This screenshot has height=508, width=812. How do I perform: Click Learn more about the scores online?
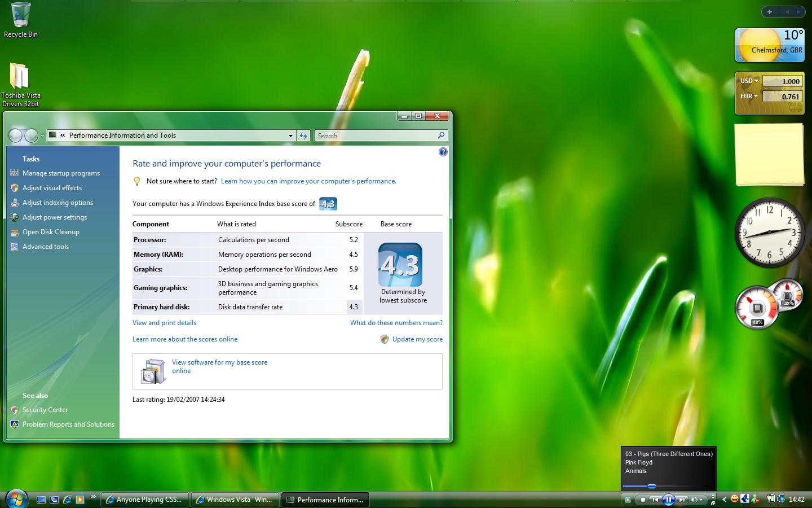tap(185, 339)
